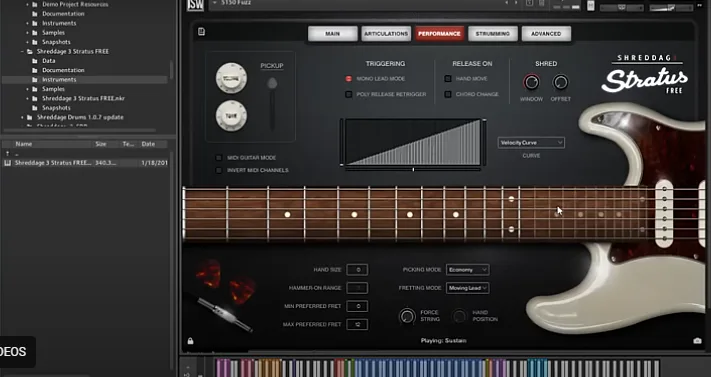Open Fretting Mode Moving Lead dropdown
Viewport: 711px width, 377px height.
tap(468, 288)
